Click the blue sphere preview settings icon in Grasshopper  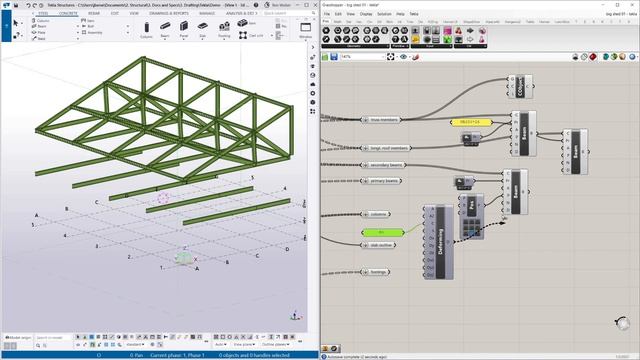(632, 57)
